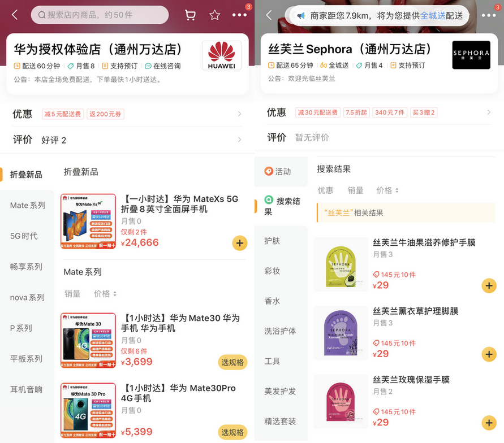The width and height of the screenshot is (504, 443).
Task: Select the 搜索结果 sidebar category
Action: pos(281,206)
